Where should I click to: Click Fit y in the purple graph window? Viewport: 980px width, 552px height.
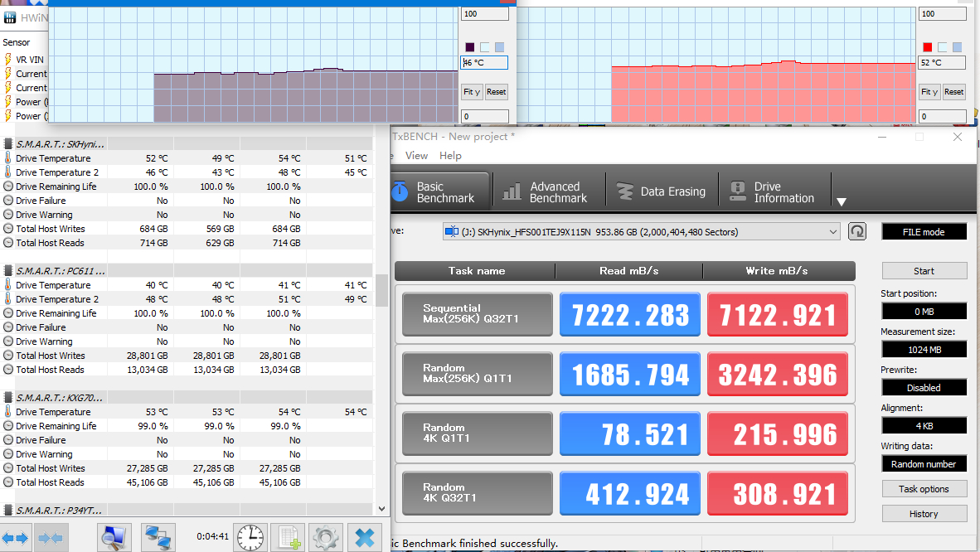click(x=472, y=92)
